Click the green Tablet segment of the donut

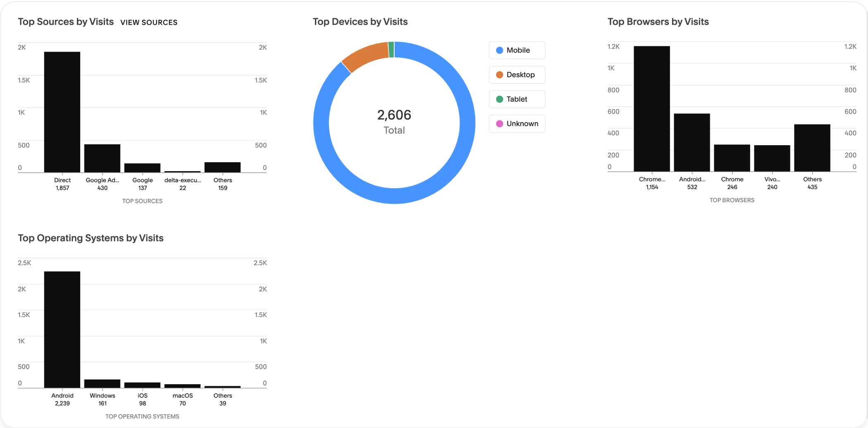[x=391, y=49]
